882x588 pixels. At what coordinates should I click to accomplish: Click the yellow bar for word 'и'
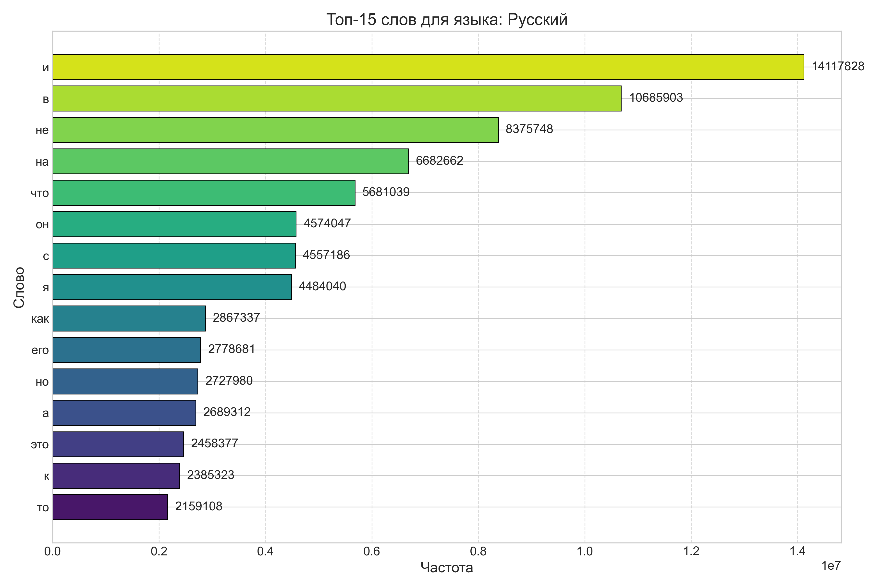coord(428,67)
